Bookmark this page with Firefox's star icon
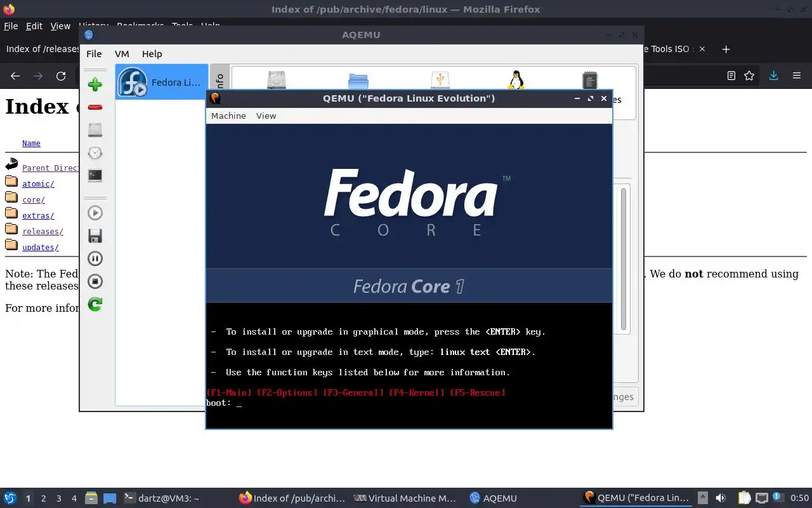This screenshot has height=508, width=812. coord(749,76)
